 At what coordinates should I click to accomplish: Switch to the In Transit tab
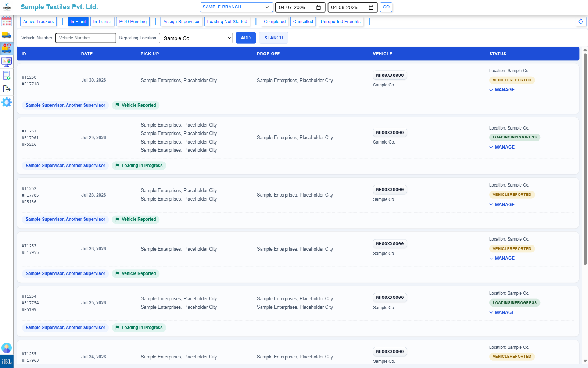[x=103, y=22]
